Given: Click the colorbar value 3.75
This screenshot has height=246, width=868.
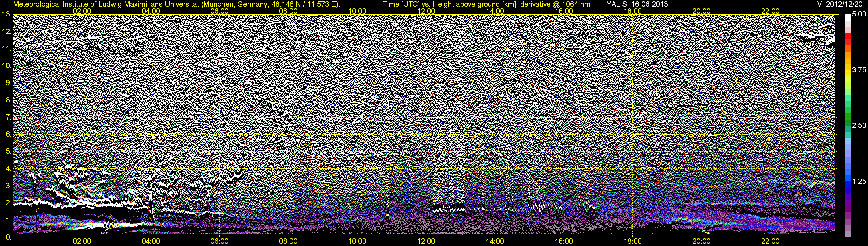Looking at the screenshot, I should (859, 70).
